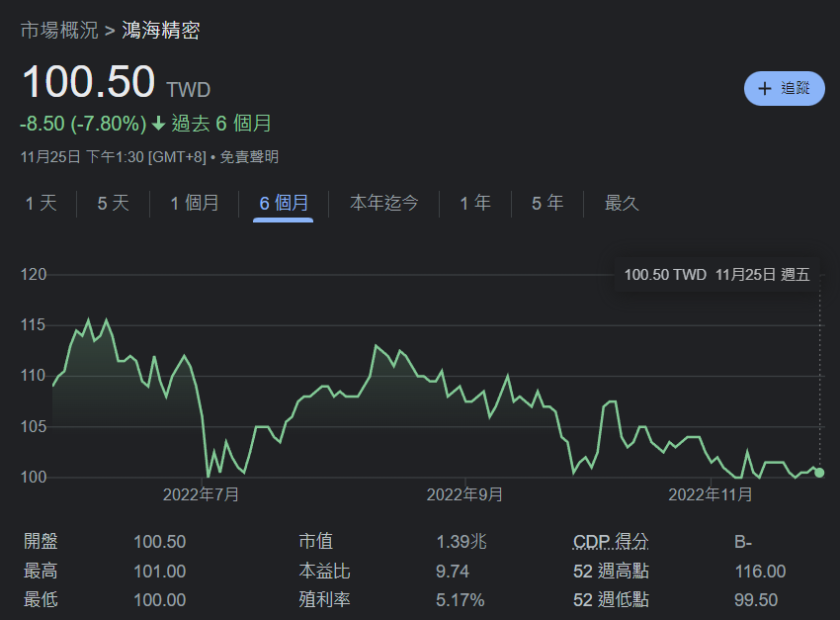The width and height of the screenshot is (840, 620).
Task: Click the 52 週高點 value 116.00
Action: pyautogui.click(x=760, y=572)
